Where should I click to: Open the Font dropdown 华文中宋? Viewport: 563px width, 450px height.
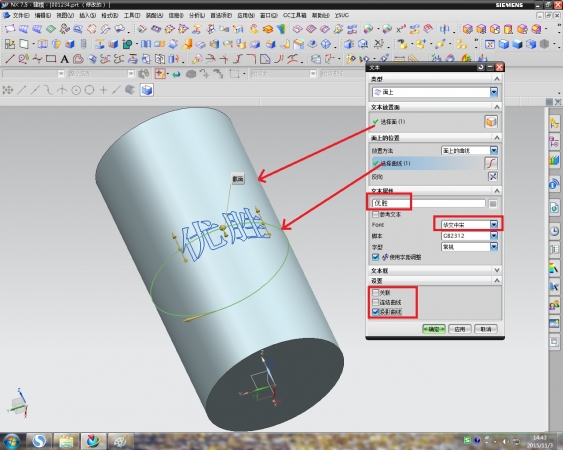click(469, 225)
